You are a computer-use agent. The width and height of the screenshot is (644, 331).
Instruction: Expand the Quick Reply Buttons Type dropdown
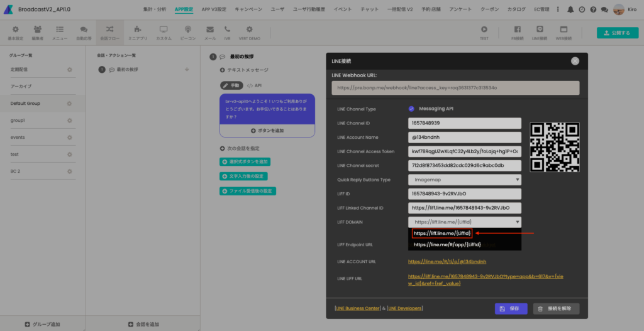coord(465,180)
